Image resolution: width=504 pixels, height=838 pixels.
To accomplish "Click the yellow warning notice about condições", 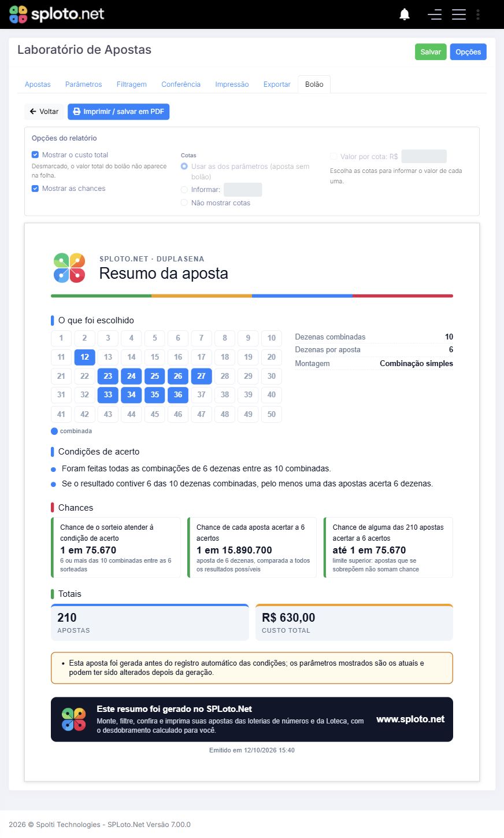I will pos(252,668).
